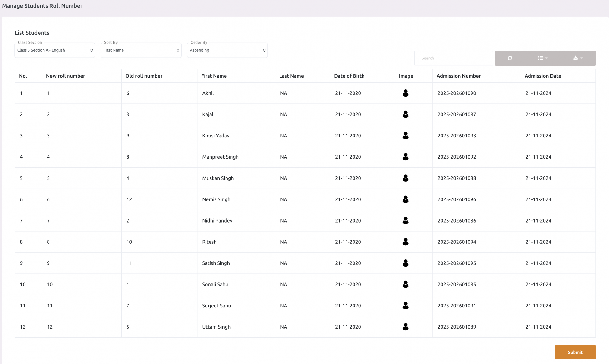Open the export download dropdown
Image resolution: width=609 pixels, height=364 pixels.
[x=578, y=58]
